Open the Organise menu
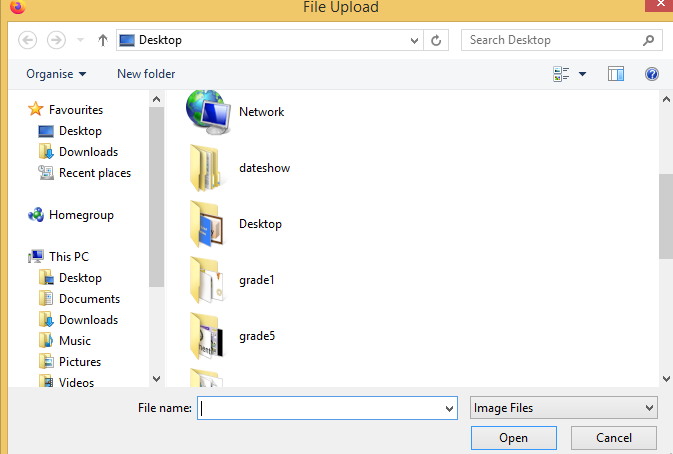 point(56,74)
